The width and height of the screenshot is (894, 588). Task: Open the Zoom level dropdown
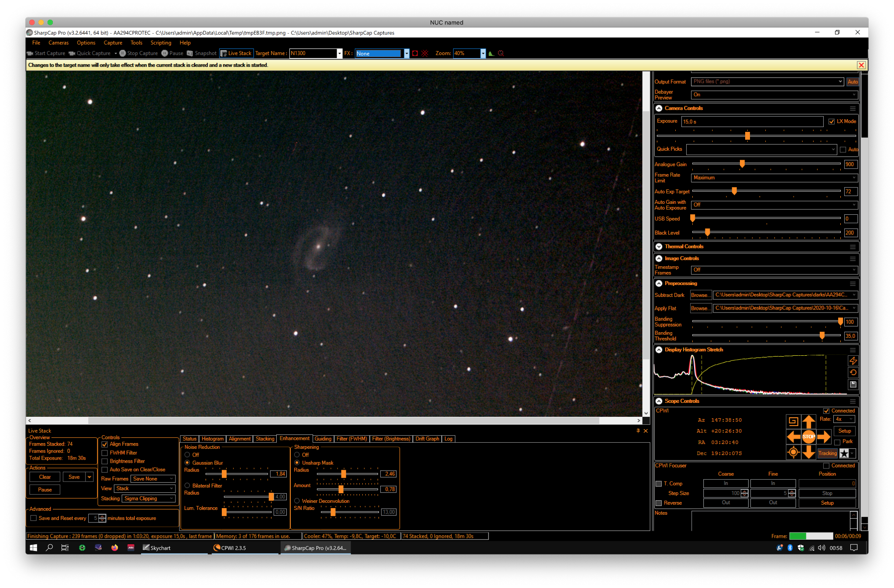(483, 53)
